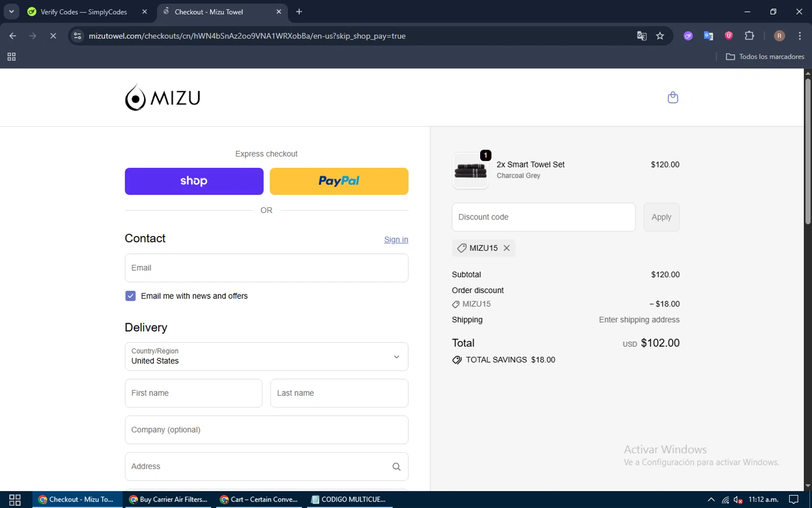Open the notification center icon

794,500
